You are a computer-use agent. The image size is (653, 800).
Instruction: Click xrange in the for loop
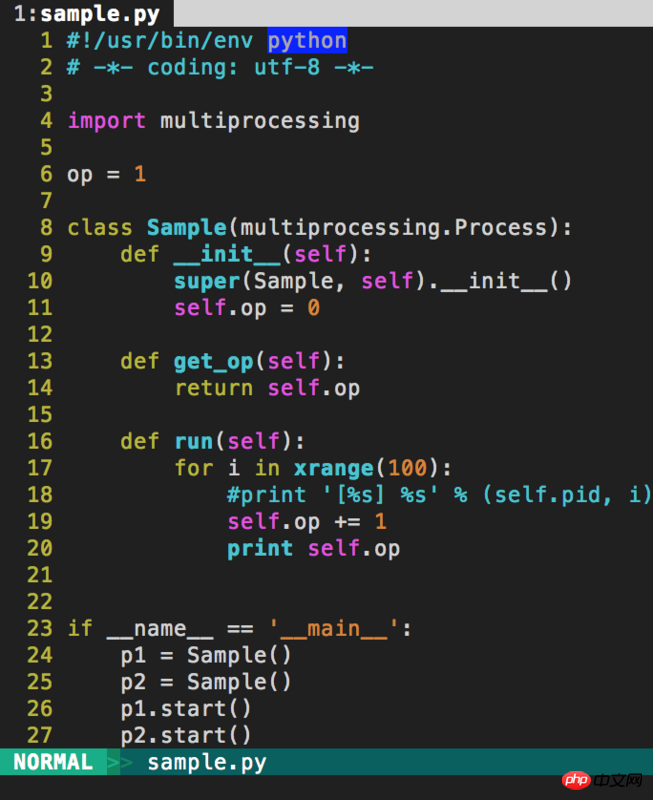pyautogui.click(x=334, y=468)
